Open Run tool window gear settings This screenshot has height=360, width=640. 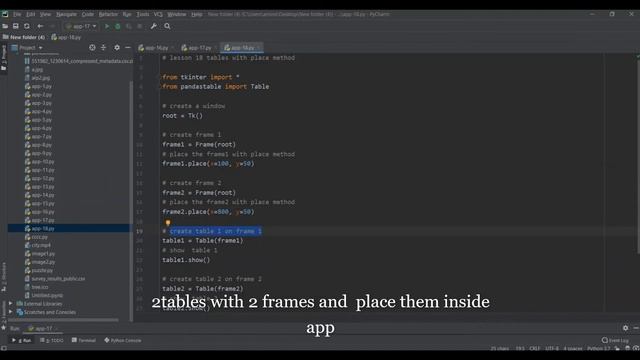click(625, 328)
